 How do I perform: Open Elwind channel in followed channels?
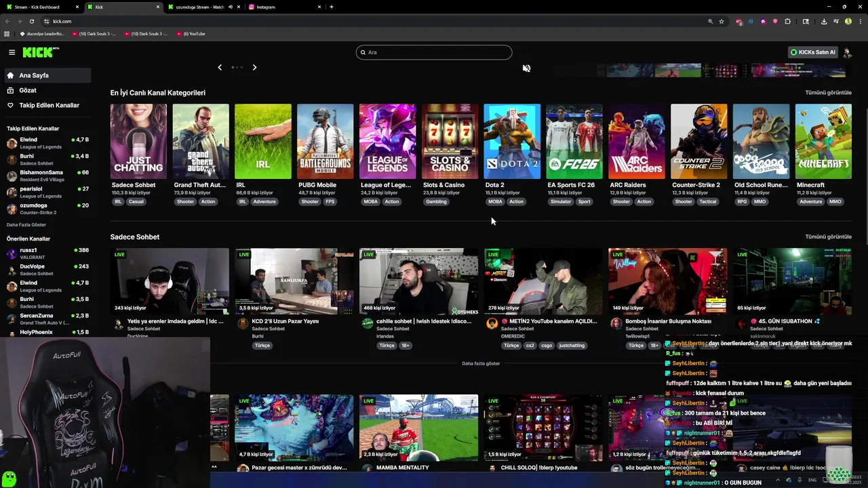[46, 143]
